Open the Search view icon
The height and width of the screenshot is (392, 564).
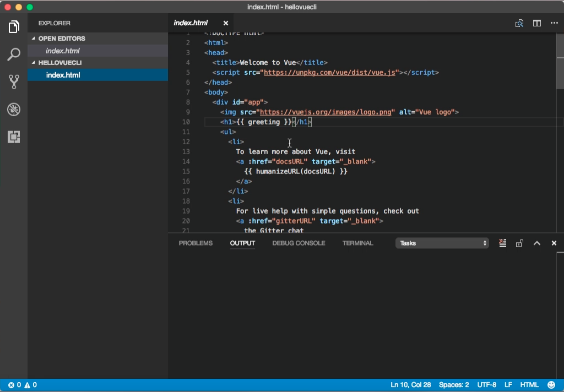pyautogui.click(x=14, y=55)
